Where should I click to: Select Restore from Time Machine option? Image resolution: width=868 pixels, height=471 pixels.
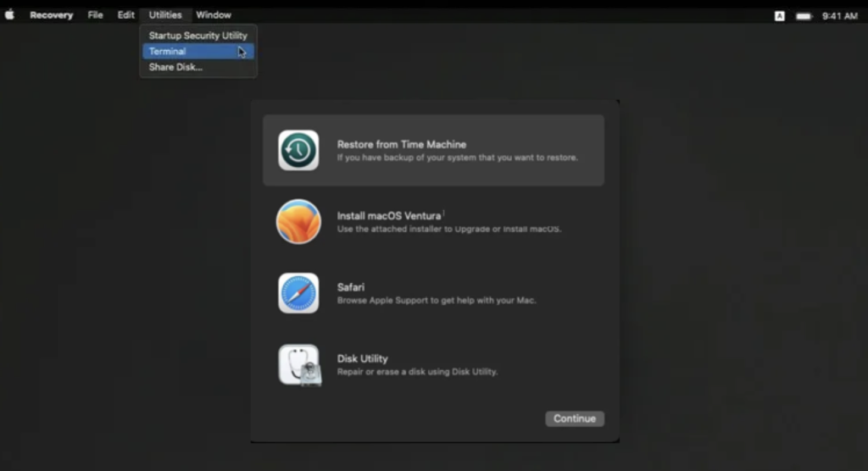click(433, 150)
